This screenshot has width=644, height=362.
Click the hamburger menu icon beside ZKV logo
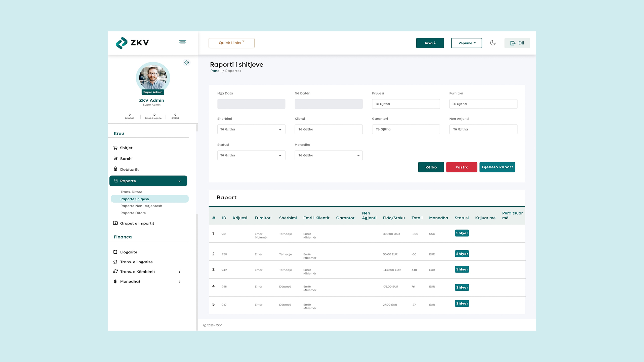click(183, 42)
